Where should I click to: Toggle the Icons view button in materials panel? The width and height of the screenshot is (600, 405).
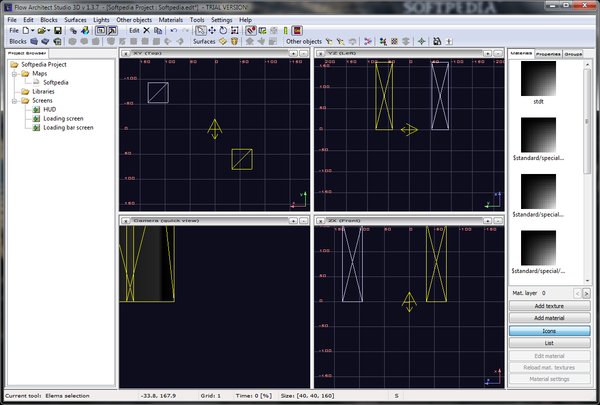tap(547, 330)
